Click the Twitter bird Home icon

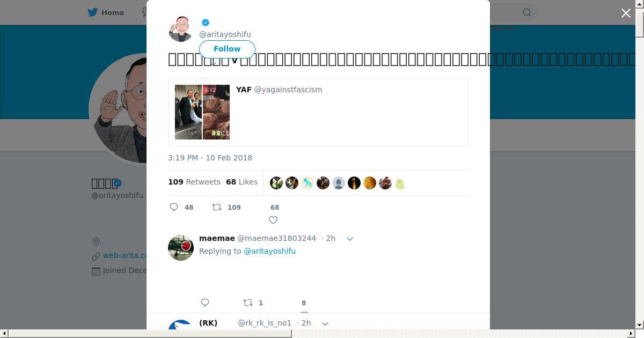(93, 12)
